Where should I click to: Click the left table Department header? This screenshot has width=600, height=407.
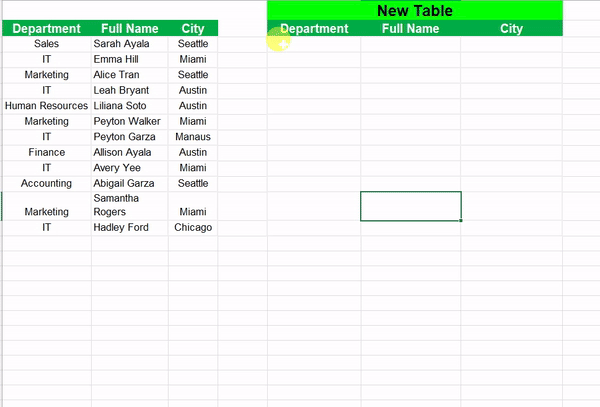47,28
